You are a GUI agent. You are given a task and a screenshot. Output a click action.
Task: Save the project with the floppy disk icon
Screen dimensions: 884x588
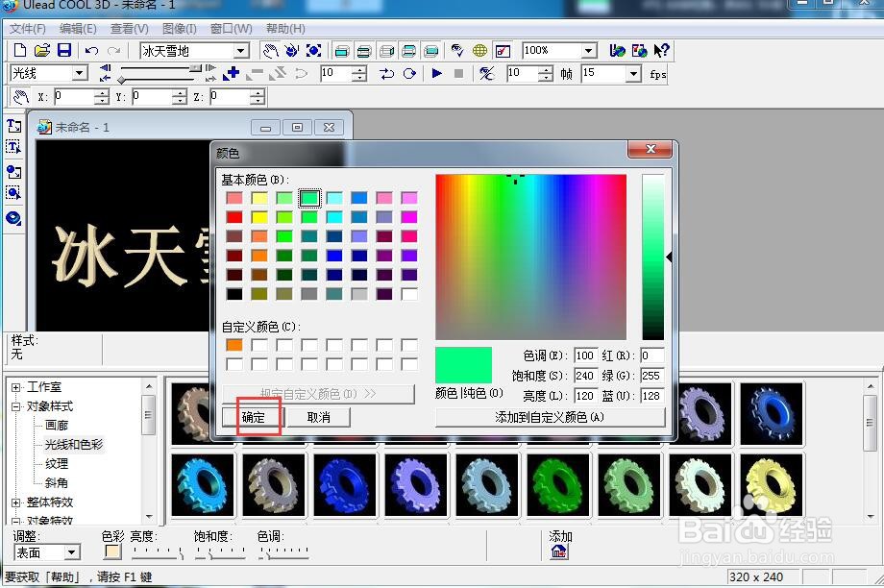[64, 51]
